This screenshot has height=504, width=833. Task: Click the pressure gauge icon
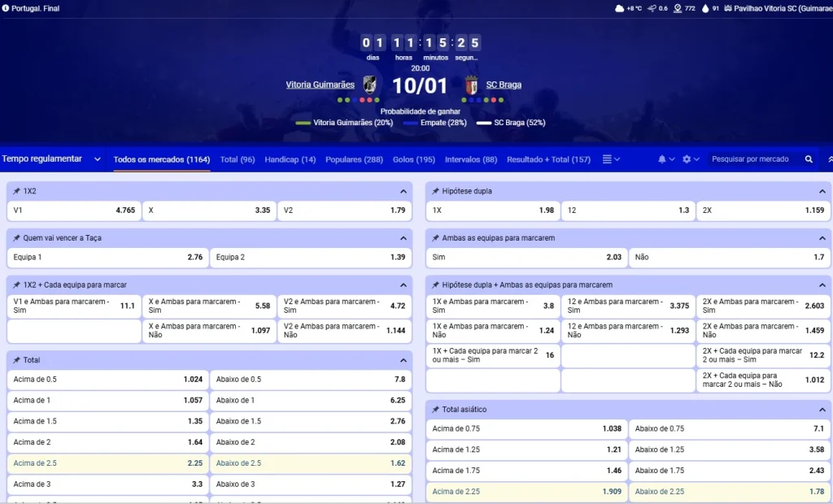(678, 8)
